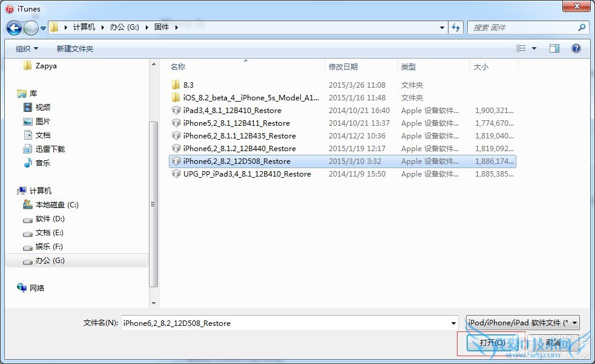Select 固件 in the address breadcrumb
Image resolution: width=595 pixels, height=364 pixels.
(161, 27)
